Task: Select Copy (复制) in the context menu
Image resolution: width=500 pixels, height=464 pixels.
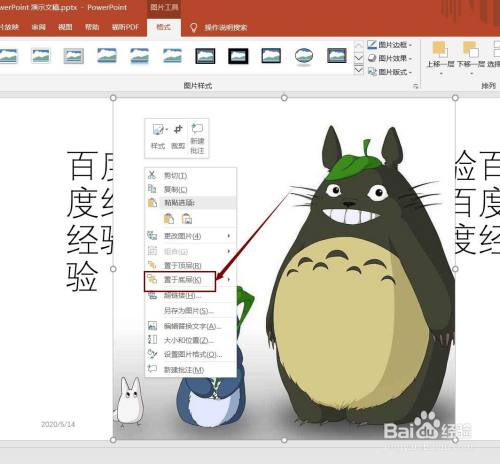Action: [x=190, y=189]
